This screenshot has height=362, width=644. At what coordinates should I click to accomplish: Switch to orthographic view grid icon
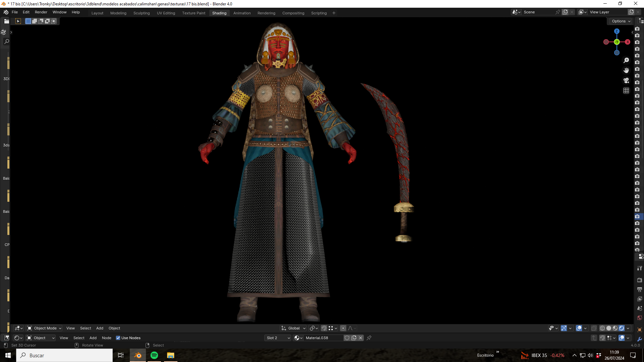point(626,90)
